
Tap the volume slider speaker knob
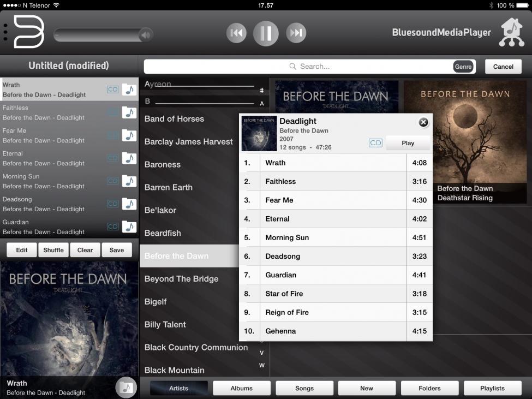click(146, 34)
